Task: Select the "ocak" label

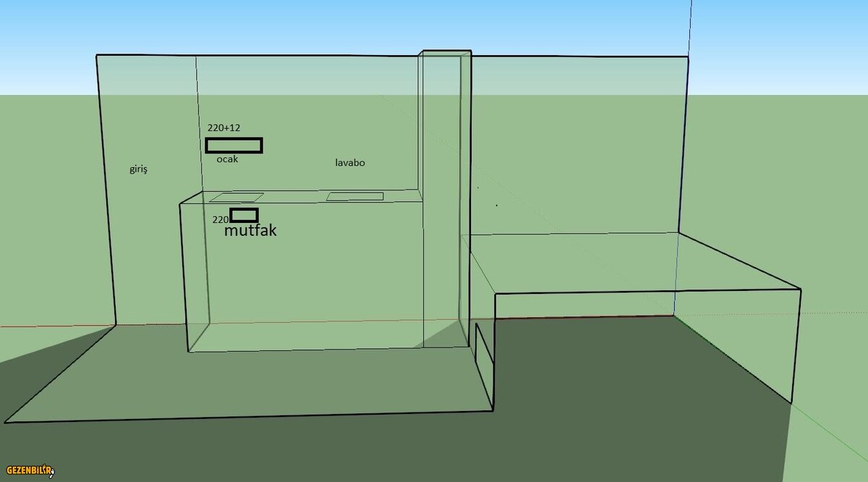Action: pyautogui.click(x=227, y=159)
